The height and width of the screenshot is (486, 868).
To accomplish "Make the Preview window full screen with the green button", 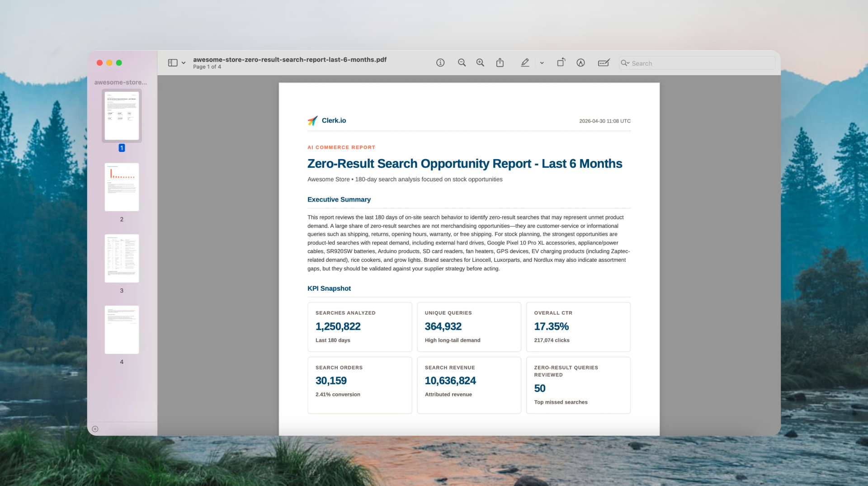I will tap(119, 63).
